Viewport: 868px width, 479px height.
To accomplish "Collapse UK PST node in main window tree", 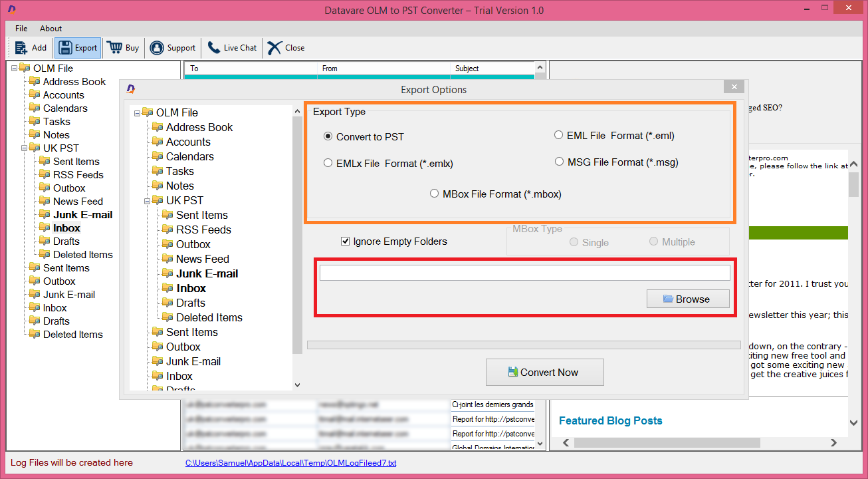I will coord(25,148).
